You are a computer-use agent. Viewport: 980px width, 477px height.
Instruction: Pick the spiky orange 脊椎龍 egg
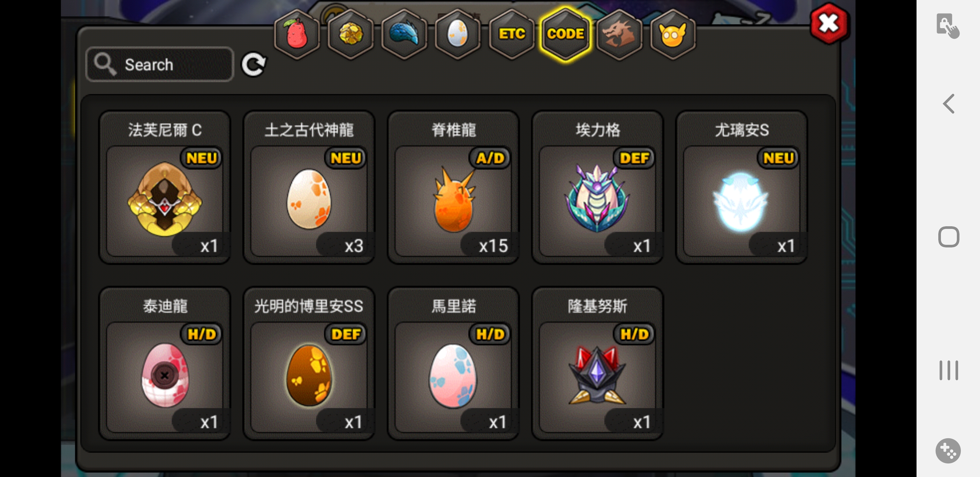[453, 187]
